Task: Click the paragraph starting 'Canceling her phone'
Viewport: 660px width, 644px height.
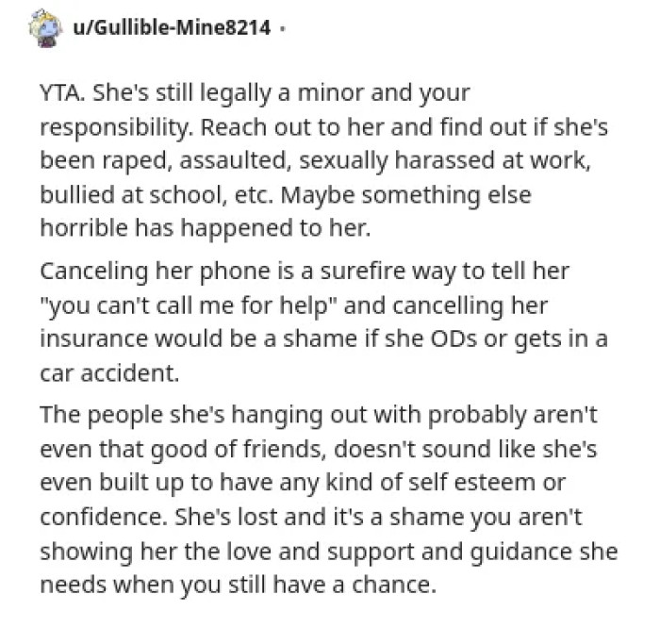Action: 321,321
